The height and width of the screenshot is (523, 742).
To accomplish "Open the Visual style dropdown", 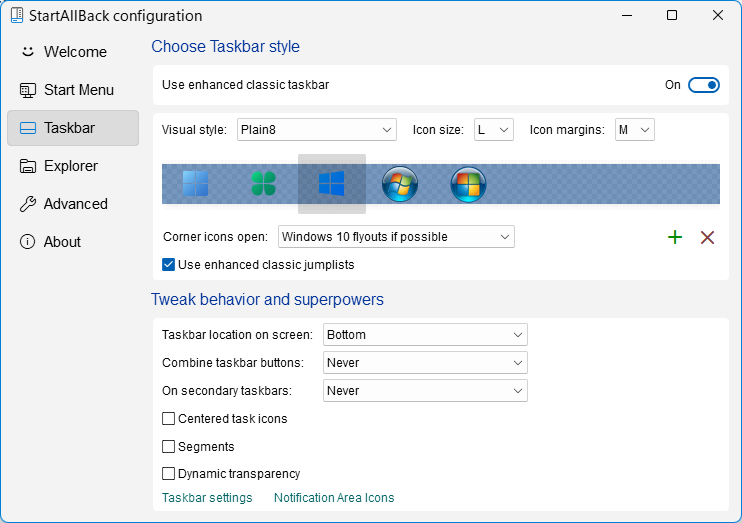I will tap(317, 130).
